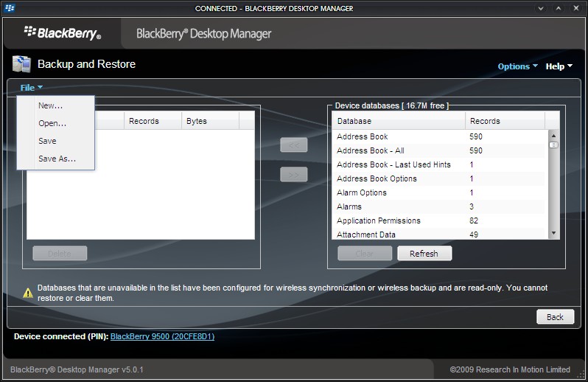The width and height of the screenshot is (588, 382).
Task: Click the ©2009 Research In Motion Limited text
Action: tap(510, 369)
